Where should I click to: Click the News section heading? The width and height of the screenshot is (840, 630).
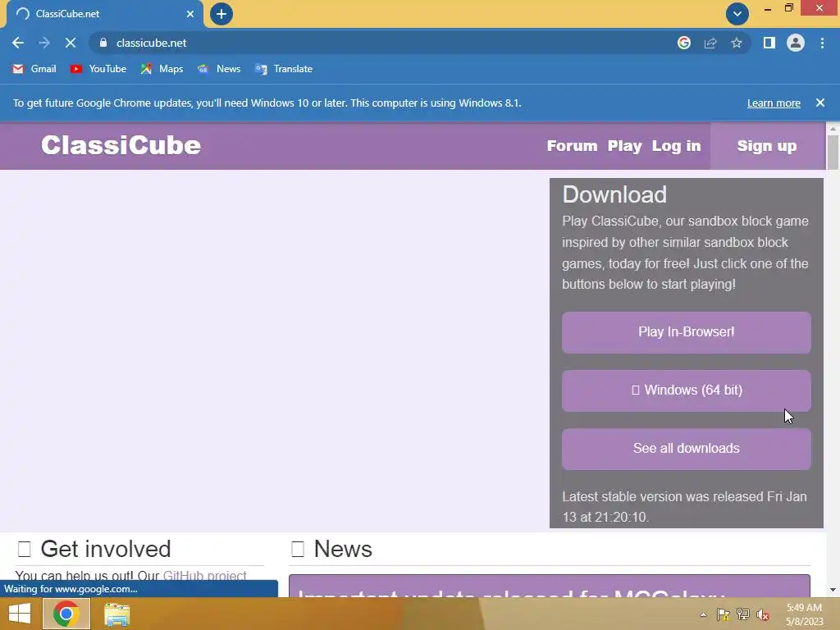point(343,549)
